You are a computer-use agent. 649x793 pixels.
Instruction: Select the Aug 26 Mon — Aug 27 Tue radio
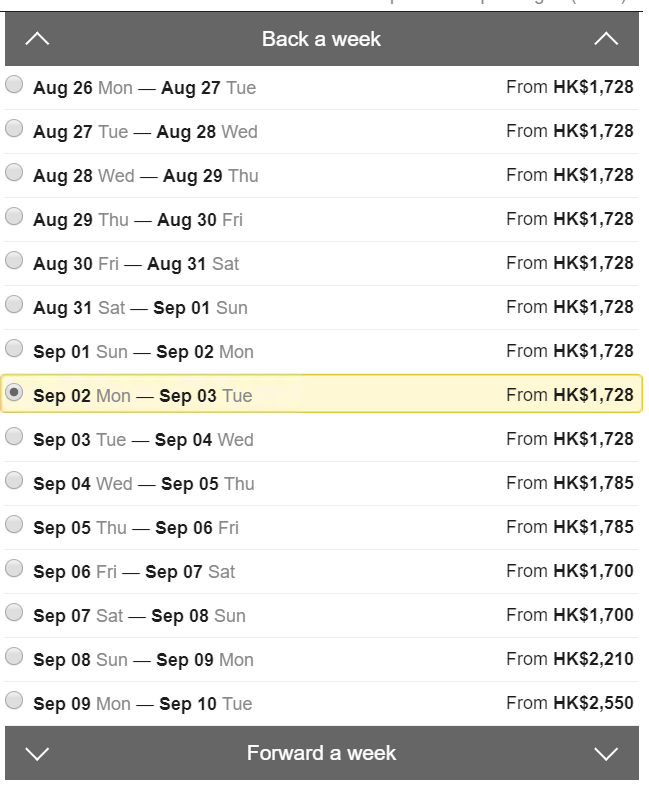click(14, 84)
